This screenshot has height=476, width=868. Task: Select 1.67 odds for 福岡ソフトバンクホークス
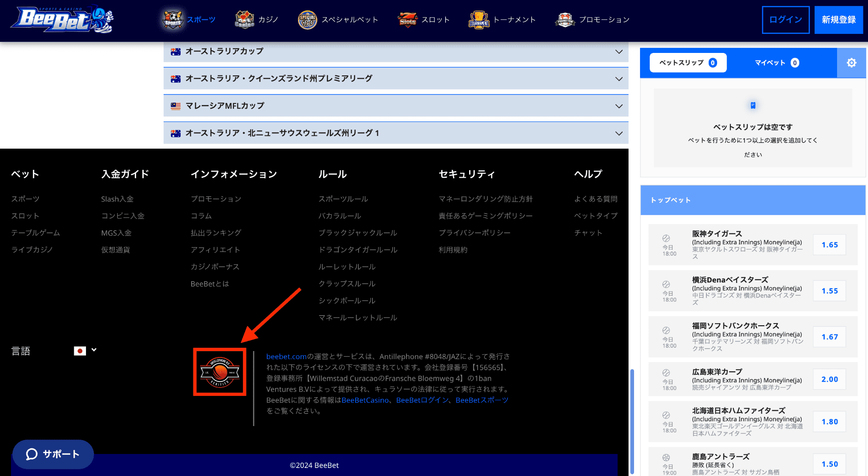click(x=829, y=337)
